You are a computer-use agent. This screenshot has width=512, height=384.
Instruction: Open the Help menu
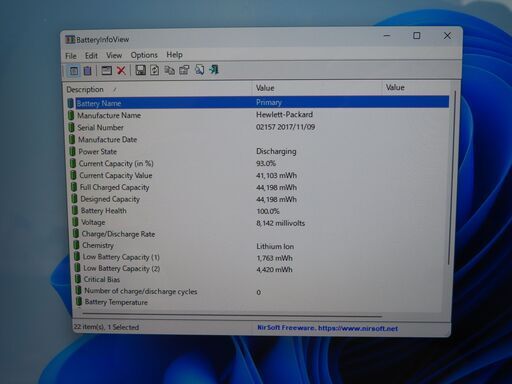(x=174, y=54)
